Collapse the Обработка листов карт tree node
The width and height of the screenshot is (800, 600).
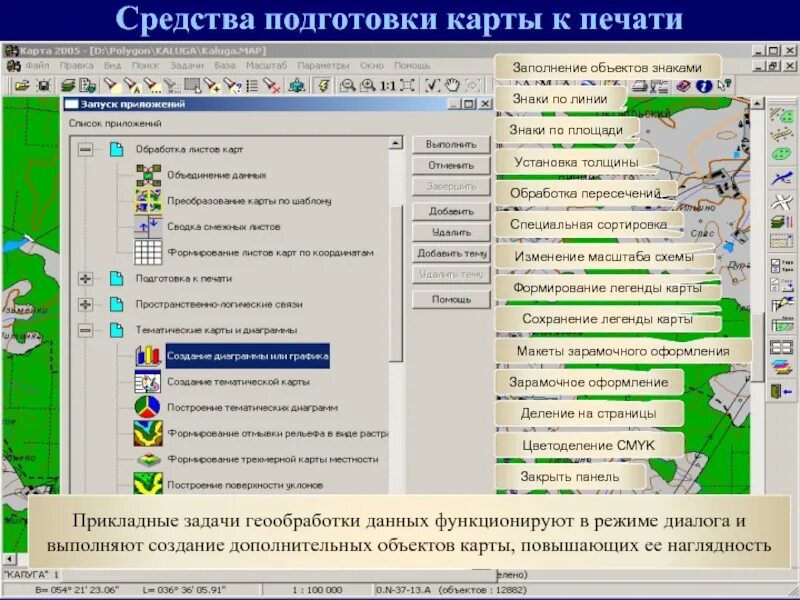point(85,149)
